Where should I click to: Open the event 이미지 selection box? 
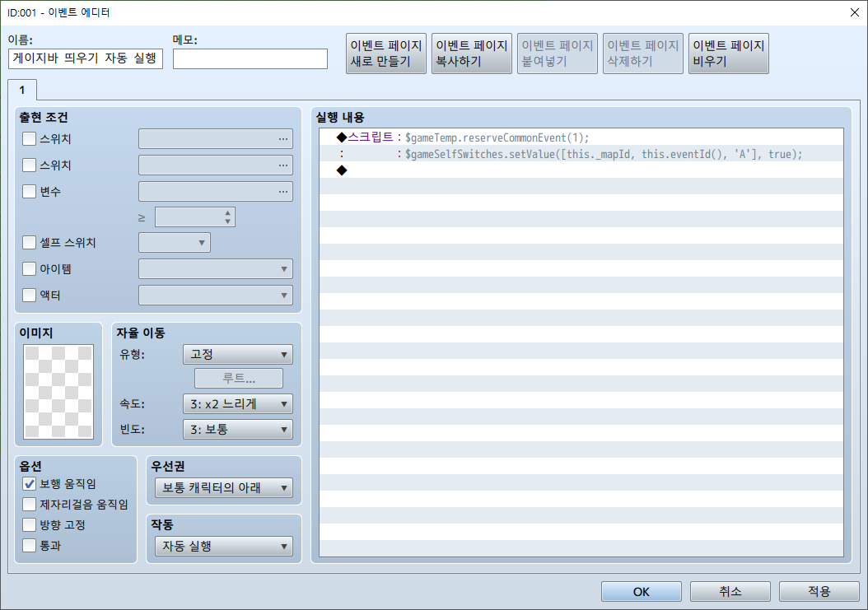tap(58, 391)
